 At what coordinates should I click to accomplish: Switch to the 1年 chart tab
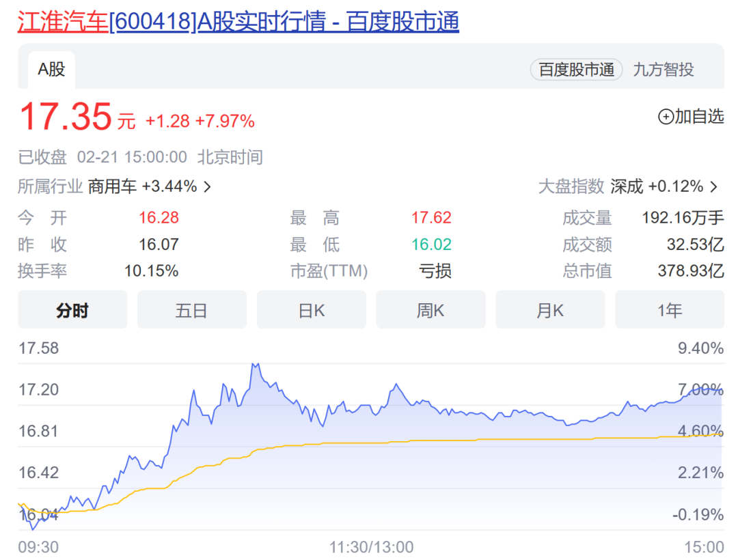(669, 310)
